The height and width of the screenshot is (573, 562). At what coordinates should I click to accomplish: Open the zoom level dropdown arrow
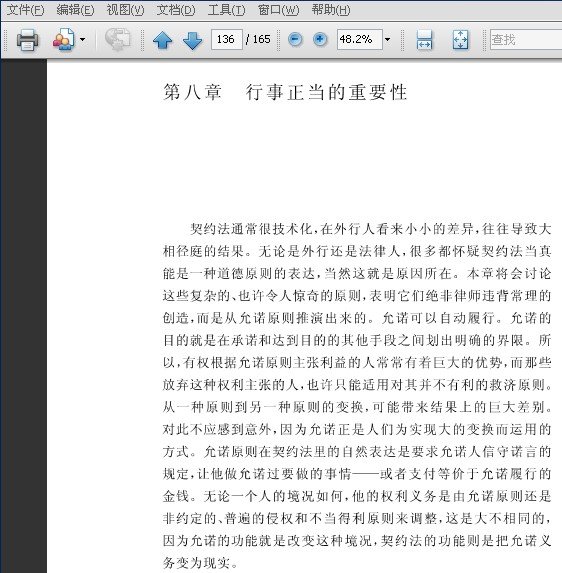[388, 39]
